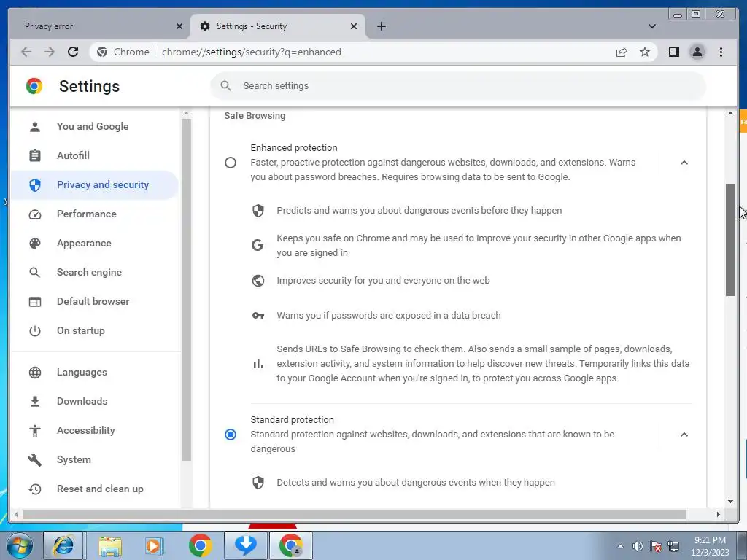
Task: Select the Enhanced protection radio button
Action: click(x=231, y=163)
